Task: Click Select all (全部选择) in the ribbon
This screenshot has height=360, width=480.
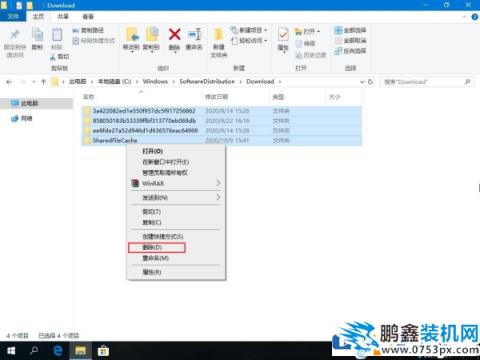Action: click(350, 30)
